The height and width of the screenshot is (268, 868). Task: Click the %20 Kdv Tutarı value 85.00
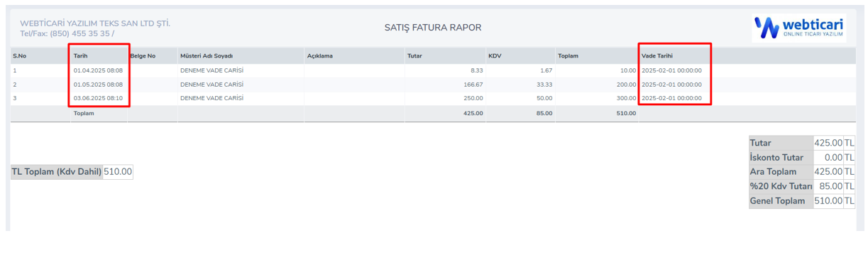[831, 186]
